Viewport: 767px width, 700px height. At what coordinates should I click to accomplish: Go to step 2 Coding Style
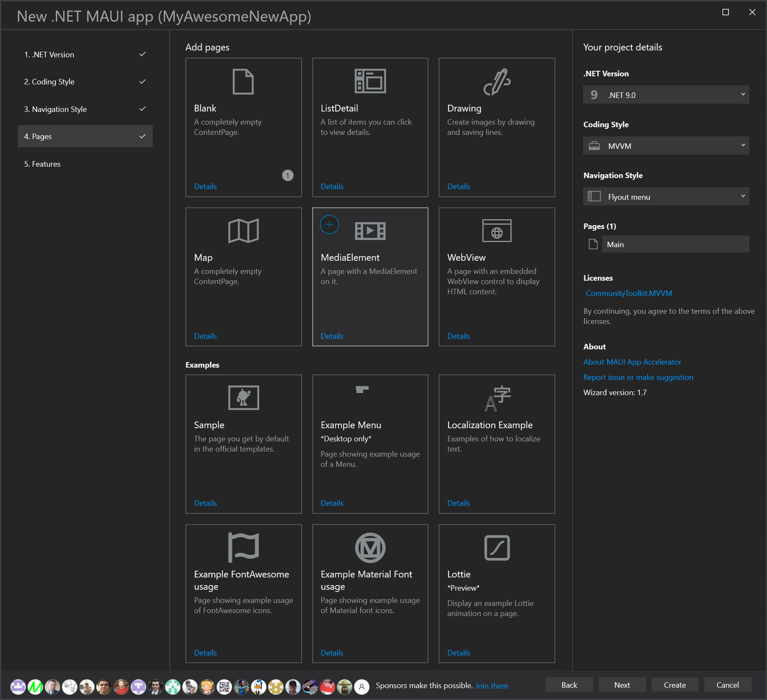point(85,81)
